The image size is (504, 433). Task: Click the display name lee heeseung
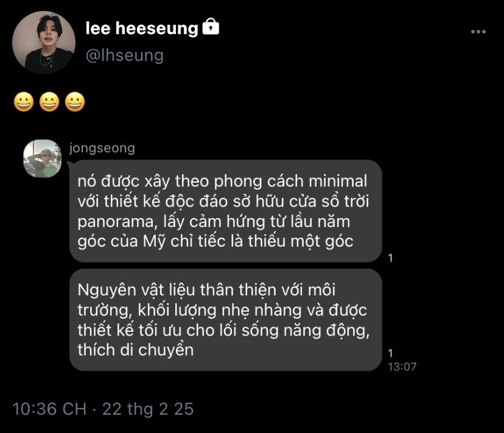(142, 28)
